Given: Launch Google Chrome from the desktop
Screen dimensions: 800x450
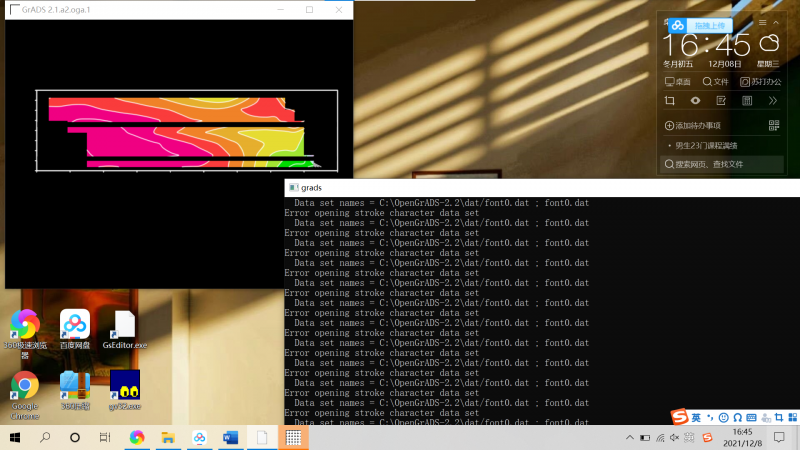Looking at the screenshot, I should pyautogui.click(x=24, y=386).
